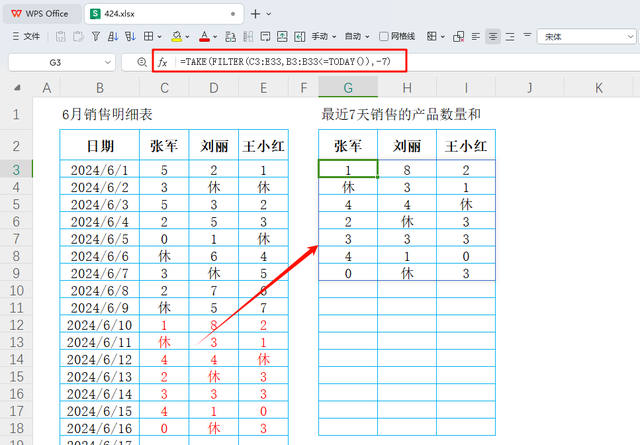Click the freeze panes icon
The width and height of the screenshot is (640, 445).
(x=432, y=37)
